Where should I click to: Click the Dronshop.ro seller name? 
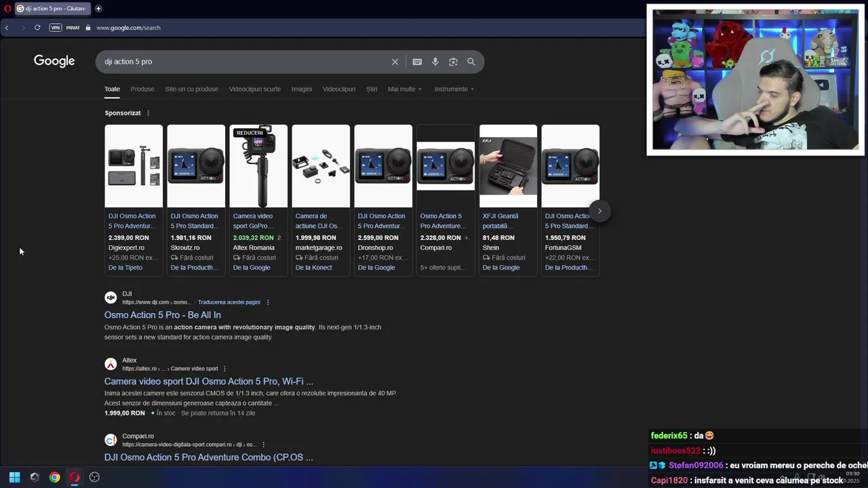376,248
